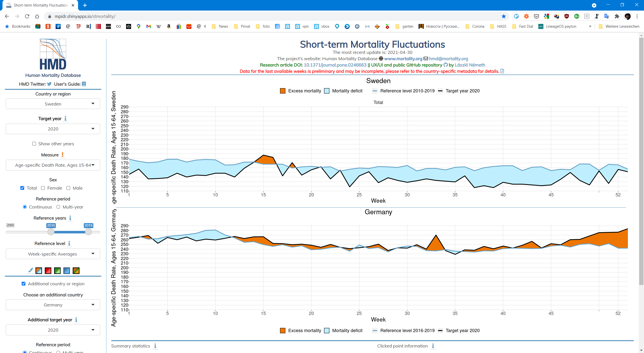
Task: Open the User's Guide book icon
Action: click(84, 84)
